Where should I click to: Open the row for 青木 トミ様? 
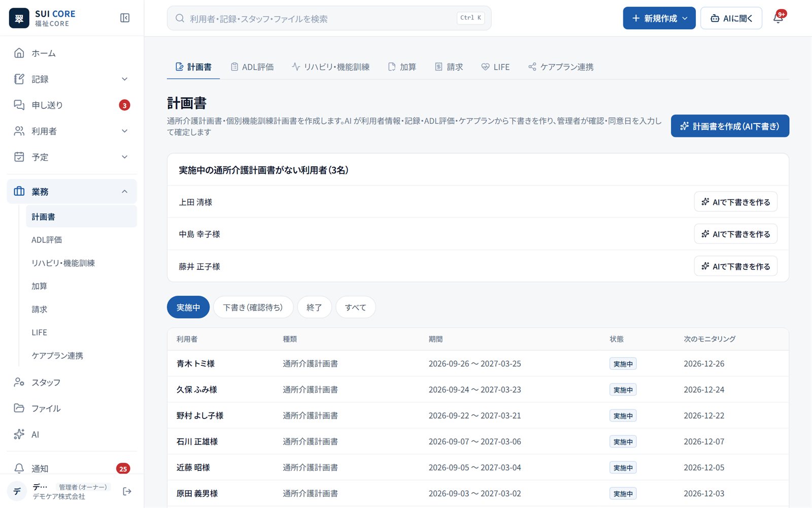pyautogui.click(x=478, y=363)
